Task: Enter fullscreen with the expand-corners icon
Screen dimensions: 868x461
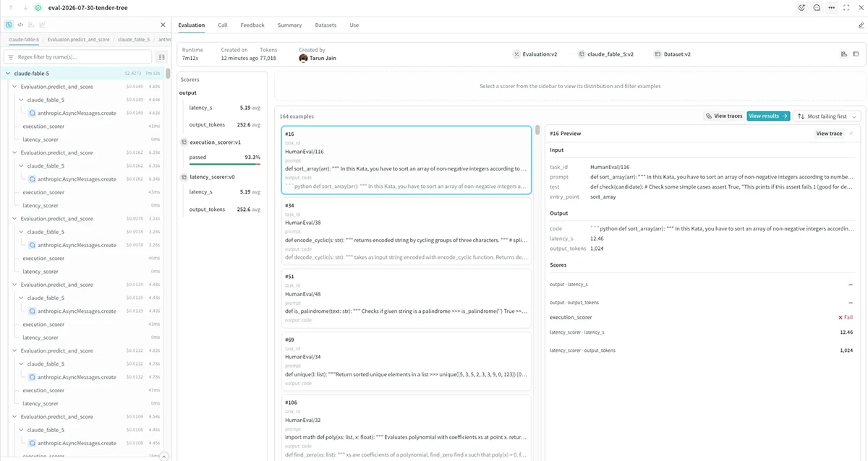Action: (x=846, y=8)
